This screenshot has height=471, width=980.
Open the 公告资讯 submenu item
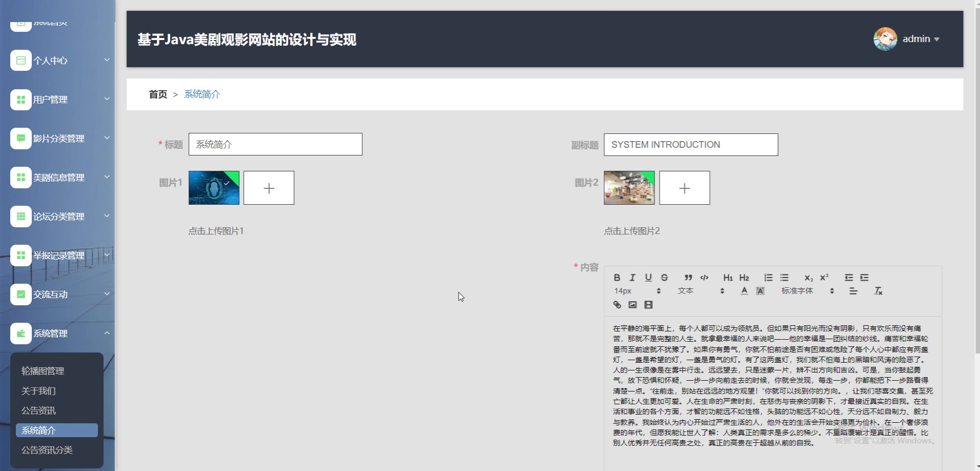coord(57,410)
